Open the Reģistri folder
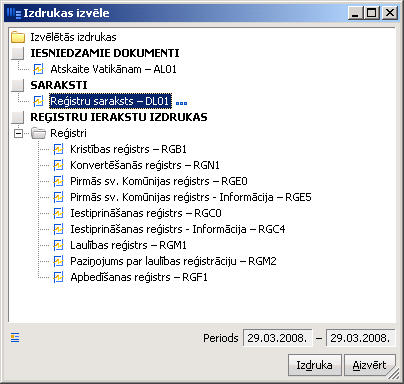The image size is (404, 384). 39,133
